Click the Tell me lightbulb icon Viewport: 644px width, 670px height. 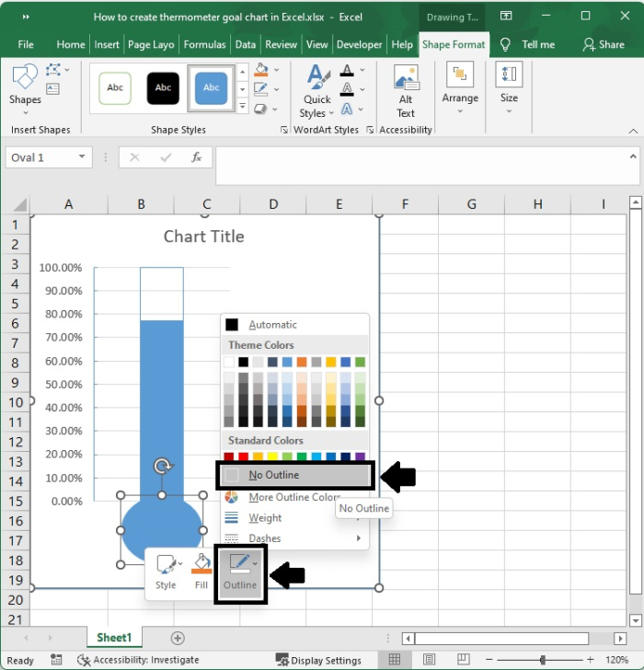pos(505,44)
